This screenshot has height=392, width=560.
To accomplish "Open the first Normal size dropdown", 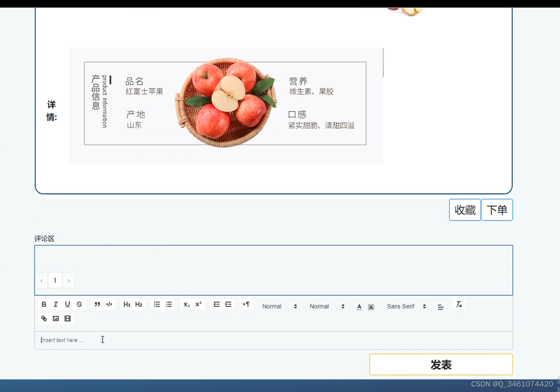I will [x=280, y=307].
